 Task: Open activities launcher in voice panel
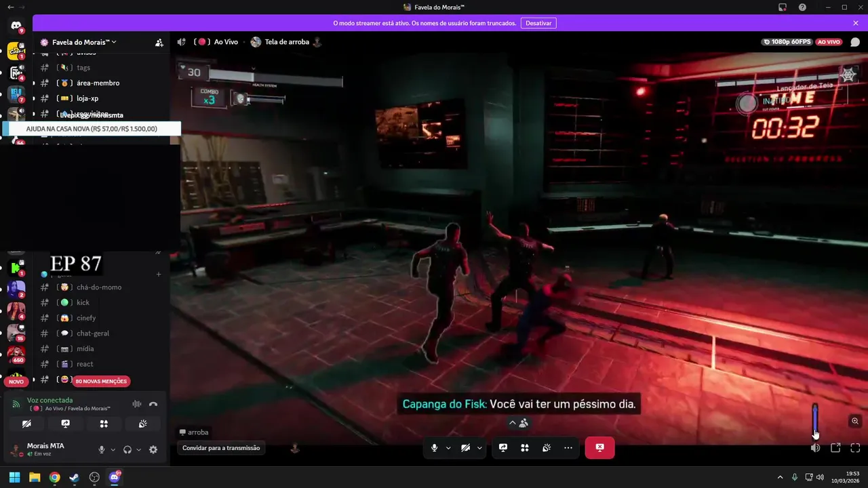(104, 424)
